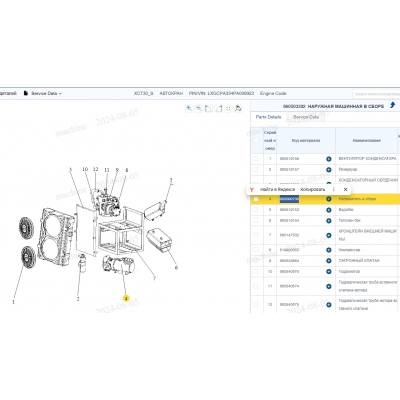Rotate the diagram counterclockwise
400x400 pixels.
208,108
